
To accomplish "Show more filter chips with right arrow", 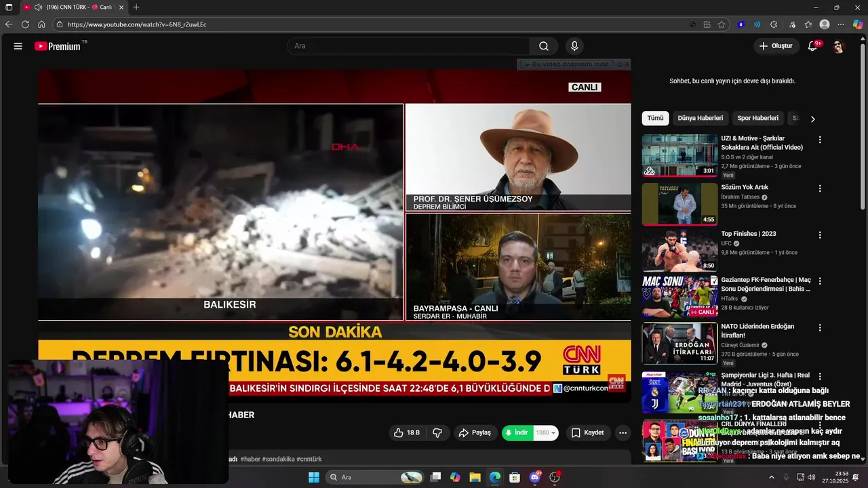I will tap(812, 119).
